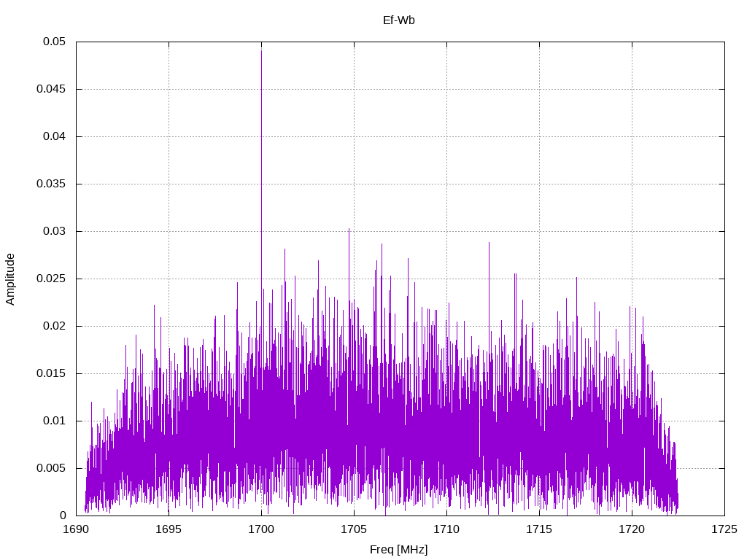Click the x-axis tick label 1725
Image resolution: width=747 pixels, height=560 pixels.
click(724, 529)
